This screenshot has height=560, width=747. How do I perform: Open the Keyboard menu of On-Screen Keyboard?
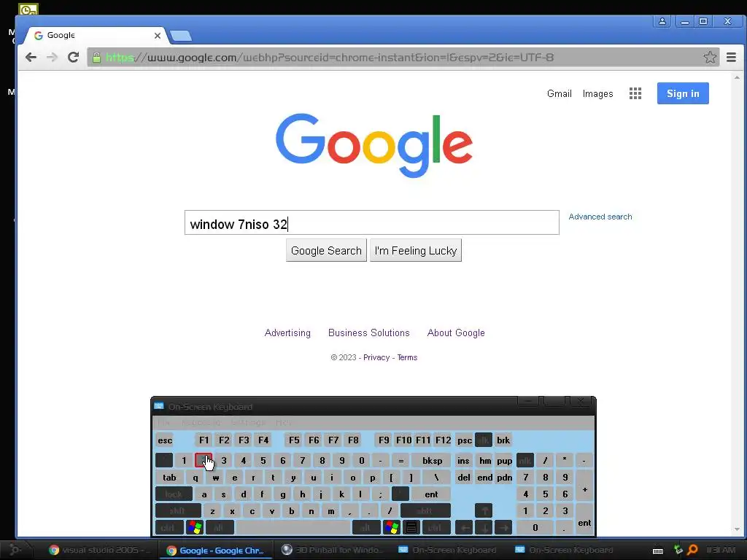(x=201, y=422)
